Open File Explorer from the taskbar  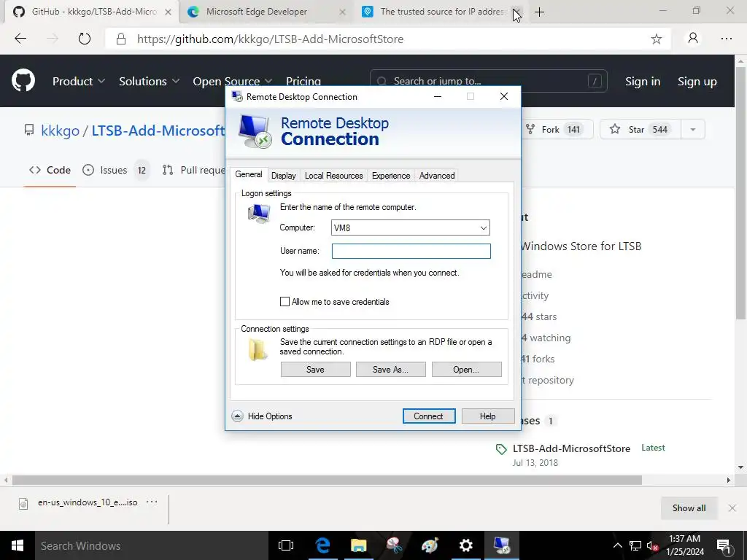pos(358,545)
